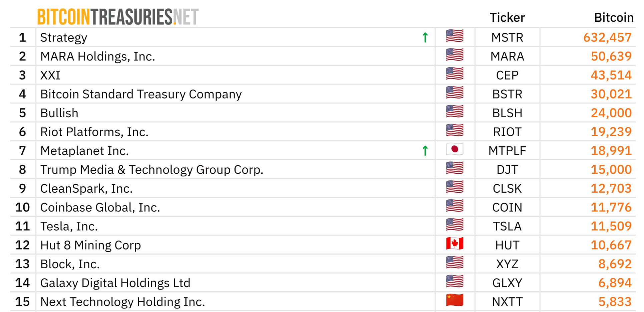Select Trump Media & Technology Group Corp.
The width and height of the screenshot is (644, 312).
pyautogui.click(x=151, y=170)
